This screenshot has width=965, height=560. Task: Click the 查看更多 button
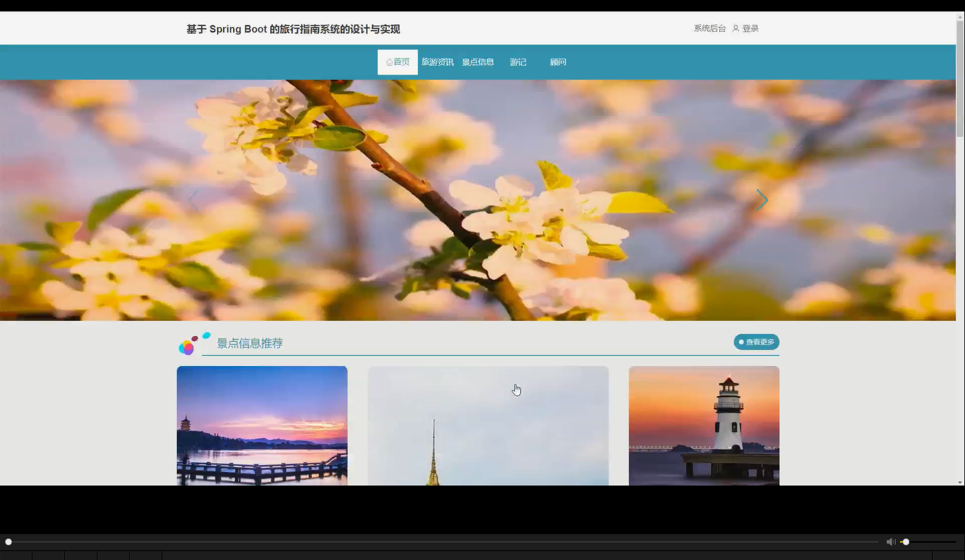(x=756, y=342)
